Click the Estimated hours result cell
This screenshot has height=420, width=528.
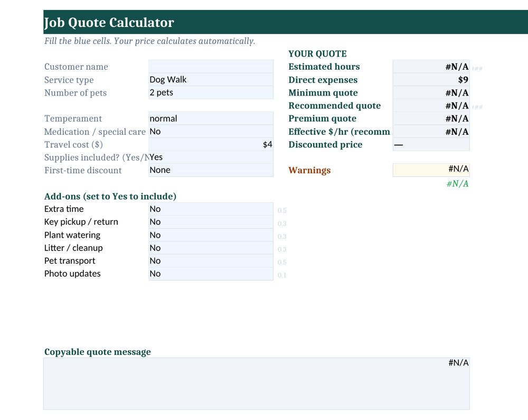coord(431,67)
